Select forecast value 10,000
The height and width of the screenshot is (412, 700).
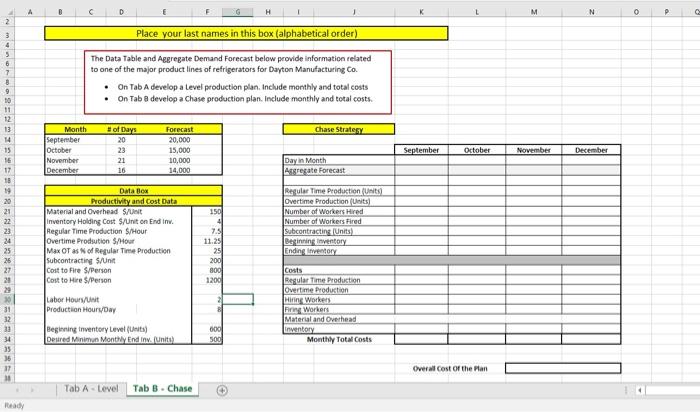coord(179,160)
